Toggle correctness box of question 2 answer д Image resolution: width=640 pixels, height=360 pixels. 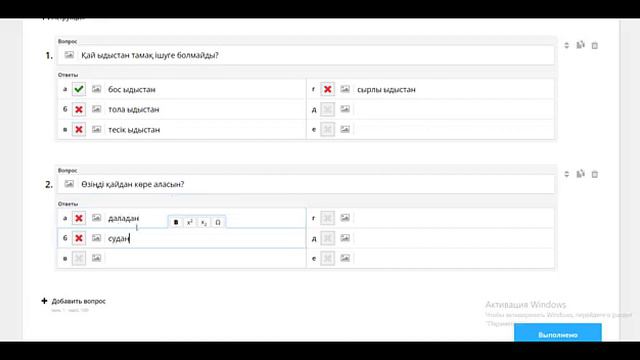327,238
